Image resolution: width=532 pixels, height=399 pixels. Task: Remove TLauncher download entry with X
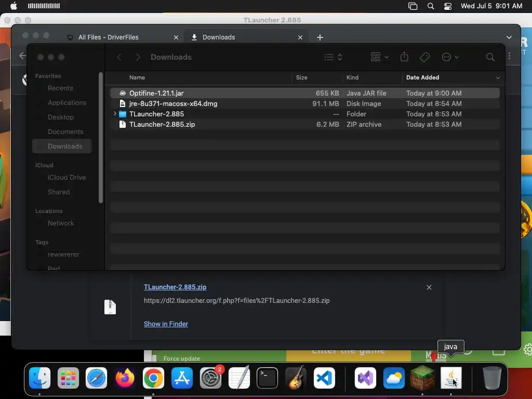click(429, 287)
